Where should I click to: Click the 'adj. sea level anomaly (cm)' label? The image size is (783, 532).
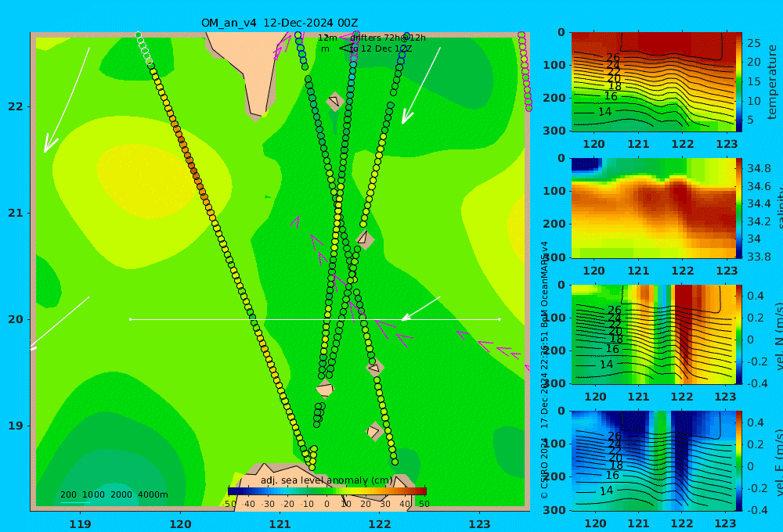tap(327, 480)
